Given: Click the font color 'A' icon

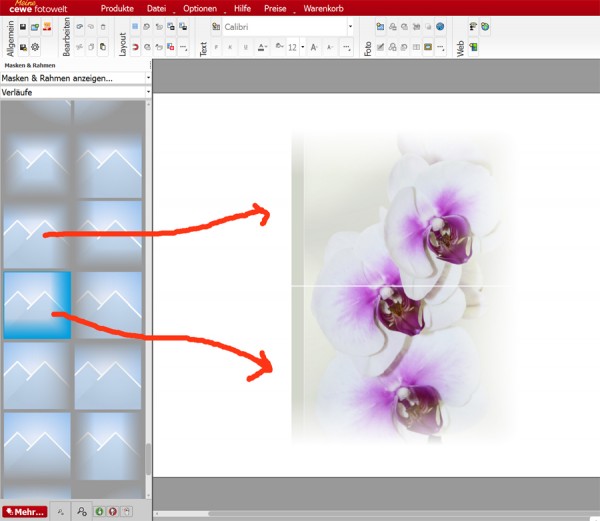Looking at the screenshot, I should coord(261,47).
